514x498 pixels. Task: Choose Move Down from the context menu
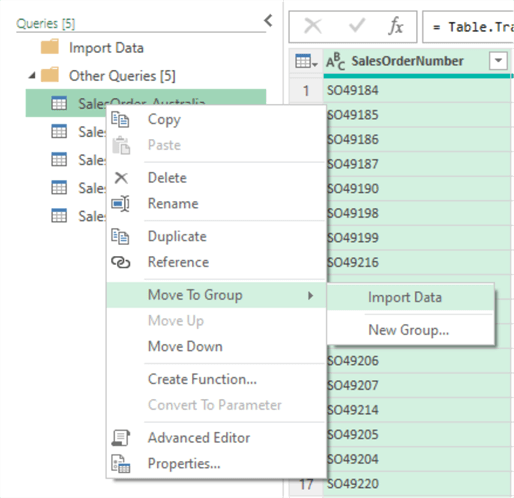tap(185, 346)
